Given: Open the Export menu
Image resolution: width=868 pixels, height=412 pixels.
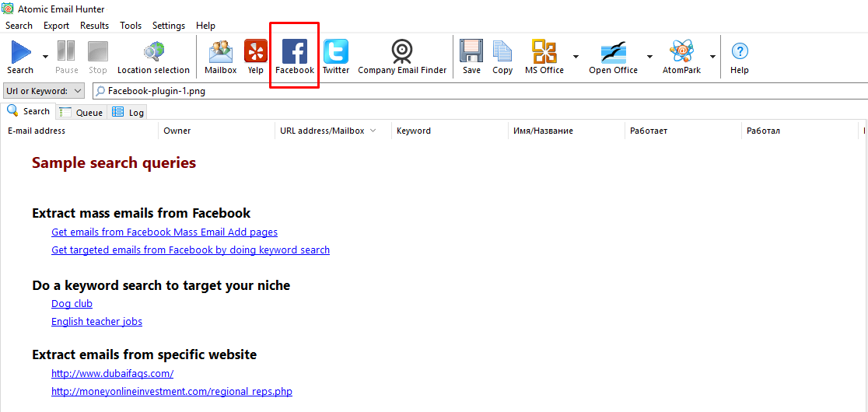Looking at the screenshot, I should (x=56, y=26).
